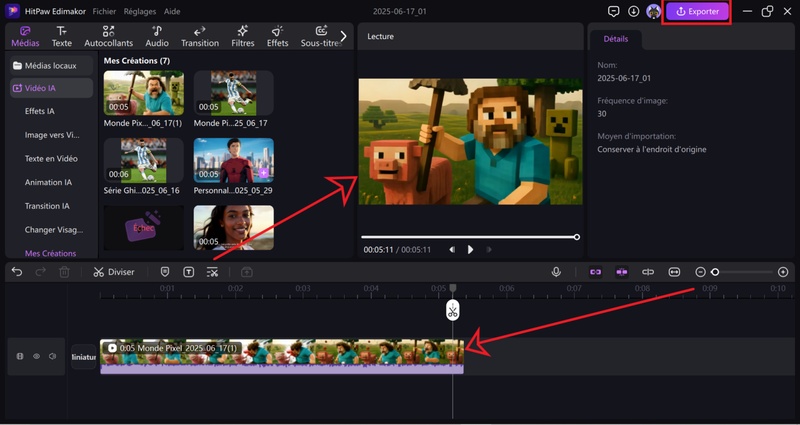Click the undo arrow in timeline toolbar
This screenshot has width=800, height=425.
pos(17,272)
